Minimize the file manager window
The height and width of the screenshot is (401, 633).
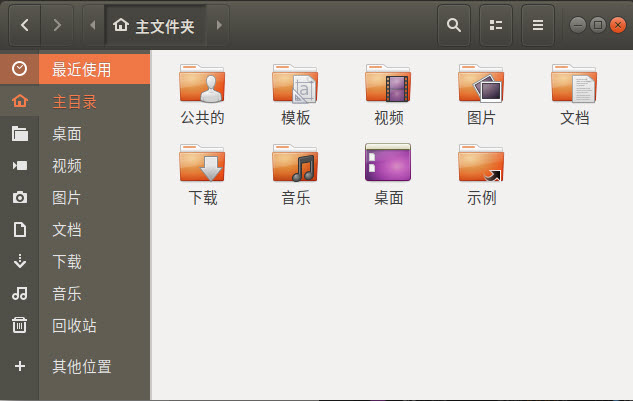click(578, 25)
